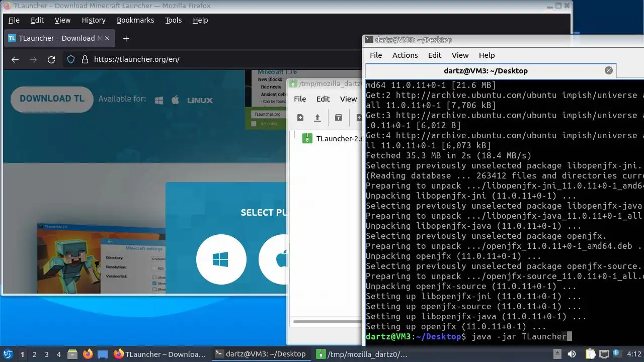644x362 pixels.
Task: Click archive manager window title icon
Action: (x=293, y=84)
